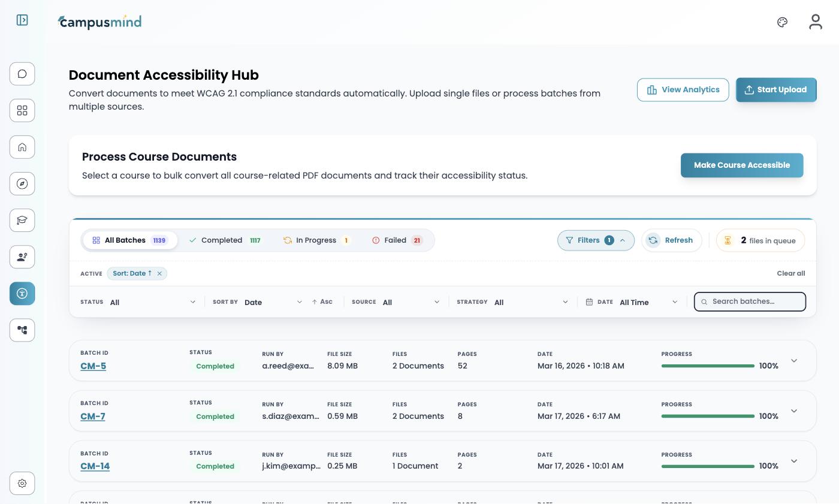
Task: Select the In Progress tab
Action: coord(316,240)
